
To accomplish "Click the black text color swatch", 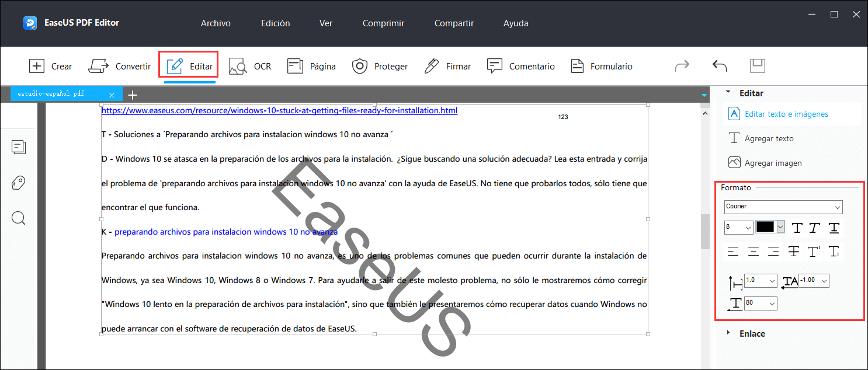I will click(x=765, y=228).
